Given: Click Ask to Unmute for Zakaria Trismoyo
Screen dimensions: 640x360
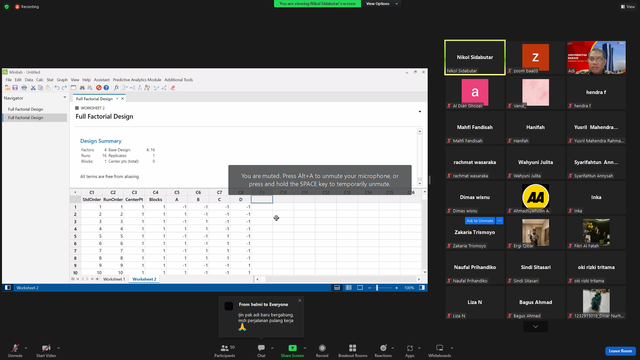Looking at the screenshot, I should click(480, 220).
